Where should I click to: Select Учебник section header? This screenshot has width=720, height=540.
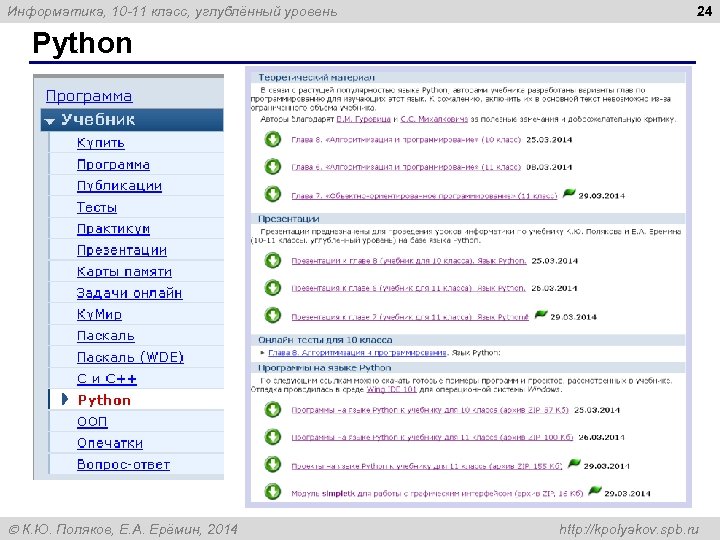[x=132, y=120]
